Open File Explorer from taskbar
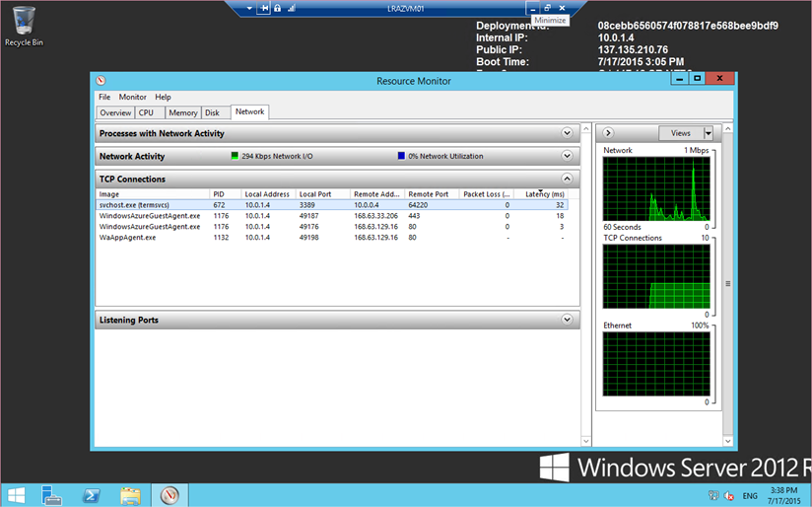This screenshot has height=507, width=812. (130, 495)
